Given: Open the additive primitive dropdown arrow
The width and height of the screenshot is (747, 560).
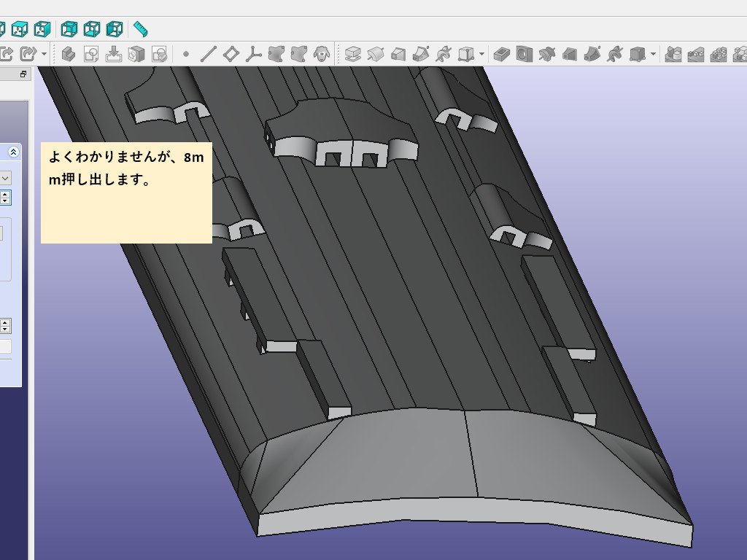Looking at the screenshot, I should 482,54.
